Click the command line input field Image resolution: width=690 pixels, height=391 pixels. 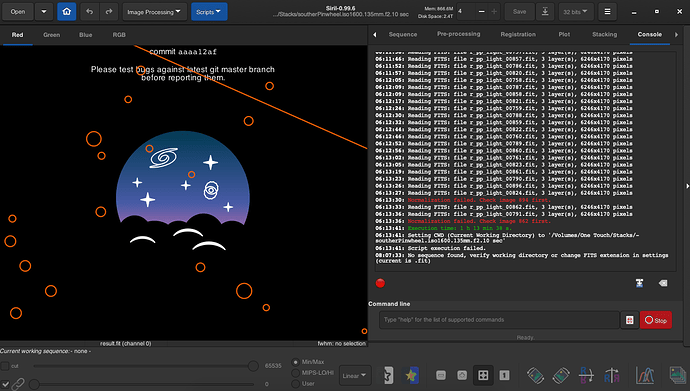pos(499,320)
